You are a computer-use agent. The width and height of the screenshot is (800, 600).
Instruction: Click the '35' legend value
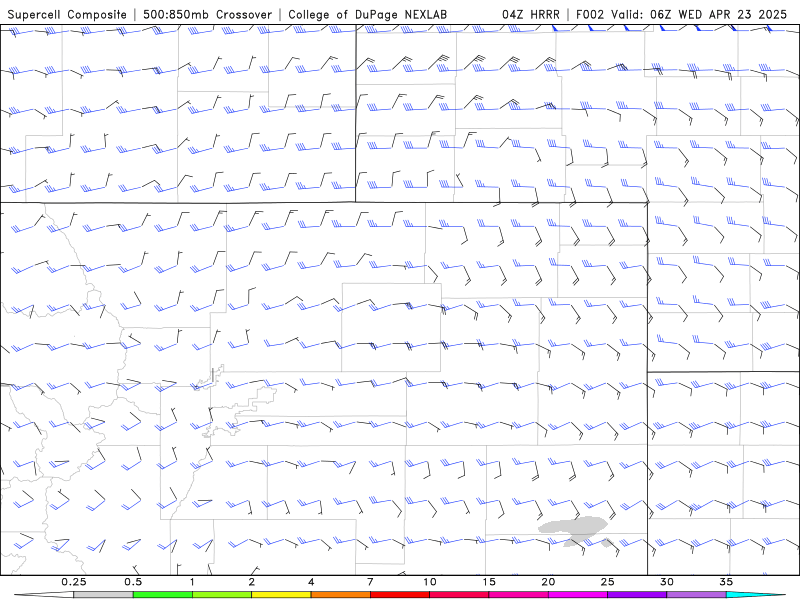[x=726, y=582]
